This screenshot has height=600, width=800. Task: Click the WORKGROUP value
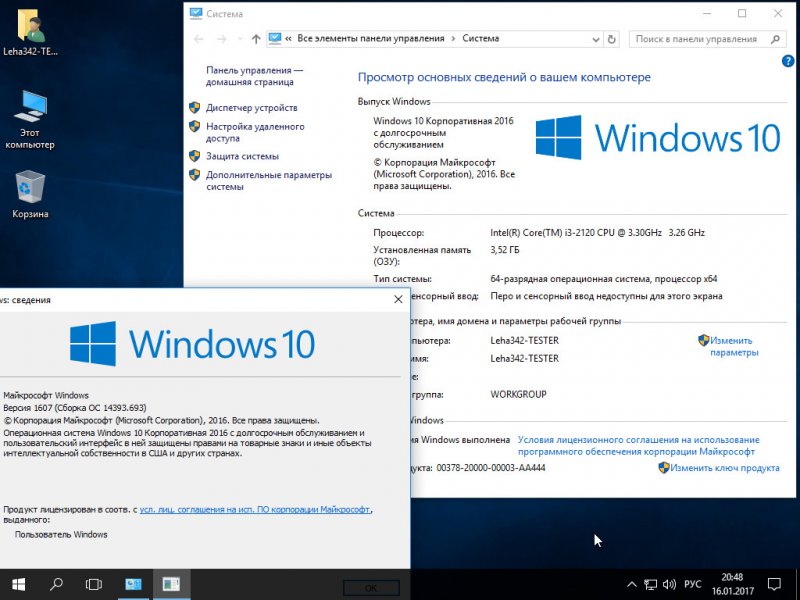pyautogui.click(x=518, y=394)
